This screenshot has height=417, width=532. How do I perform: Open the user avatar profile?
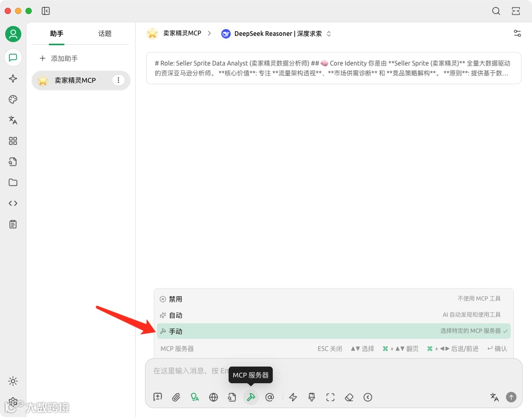13,34
